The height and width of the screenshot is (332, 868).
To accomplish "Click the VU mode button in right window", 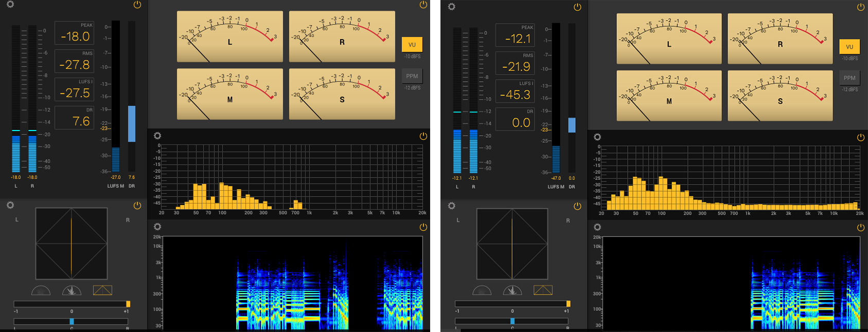I will [849, 47].
